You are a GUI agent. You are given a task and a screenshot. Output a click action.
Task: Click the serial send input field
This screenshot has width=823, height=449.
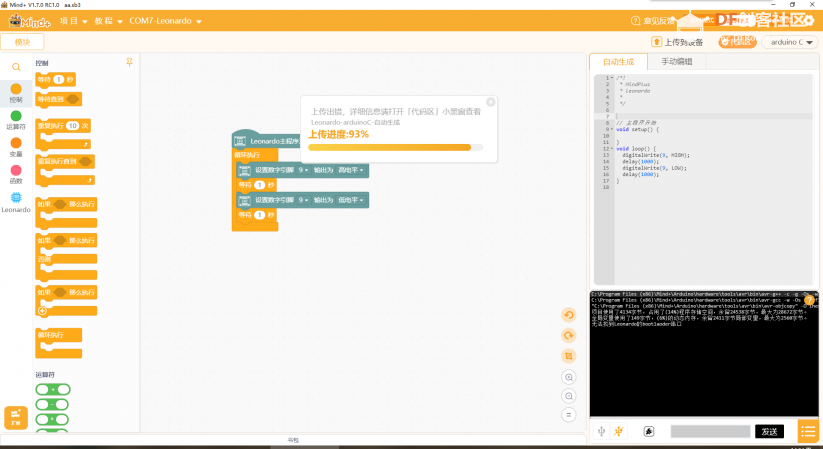coord(710,431)
